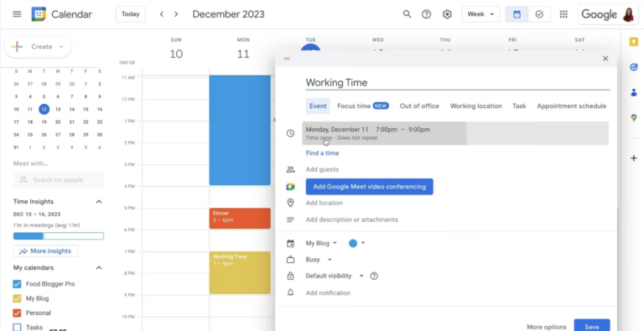Click the clock icon beside event time
Viewport: 644px width, 331px height.
(x=290, y=133)
